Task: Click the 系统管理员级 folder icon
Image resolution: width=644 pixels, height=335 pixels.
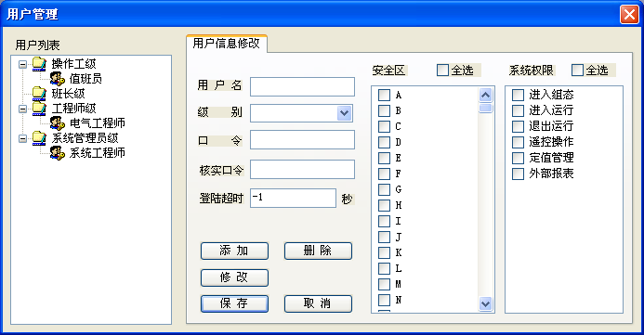Action: pos(39,137)
